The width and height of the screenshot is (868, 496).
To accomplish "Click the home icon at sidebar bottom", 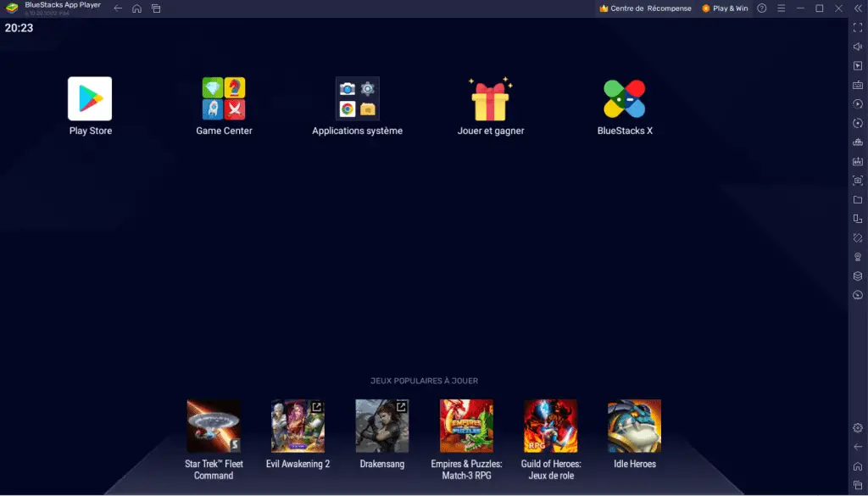I will click(858, 466).
